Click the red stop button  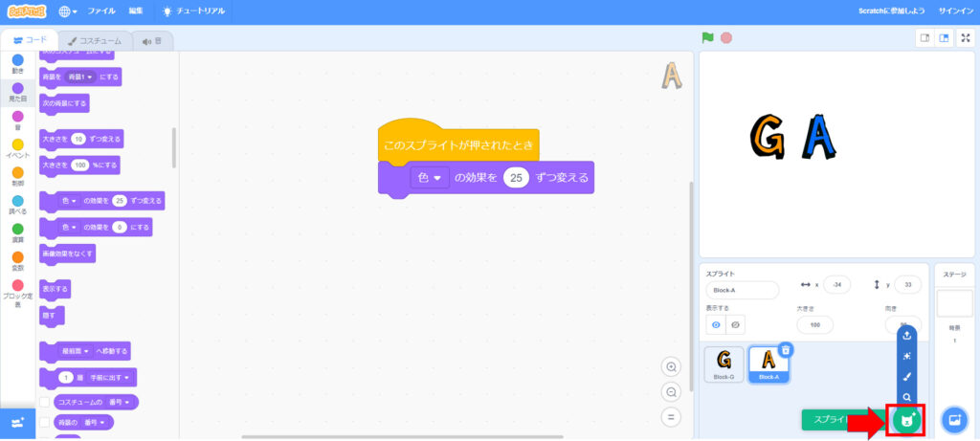[725, 37]
